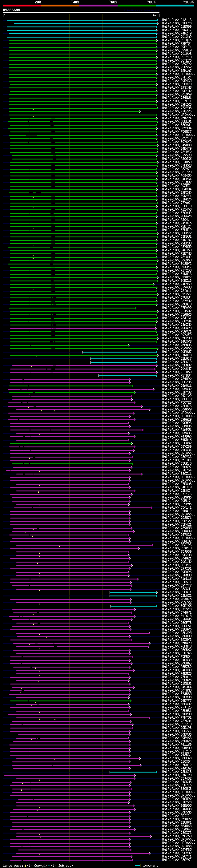
Task: Select the UniRef100_O05432 label
Action: 177,389
